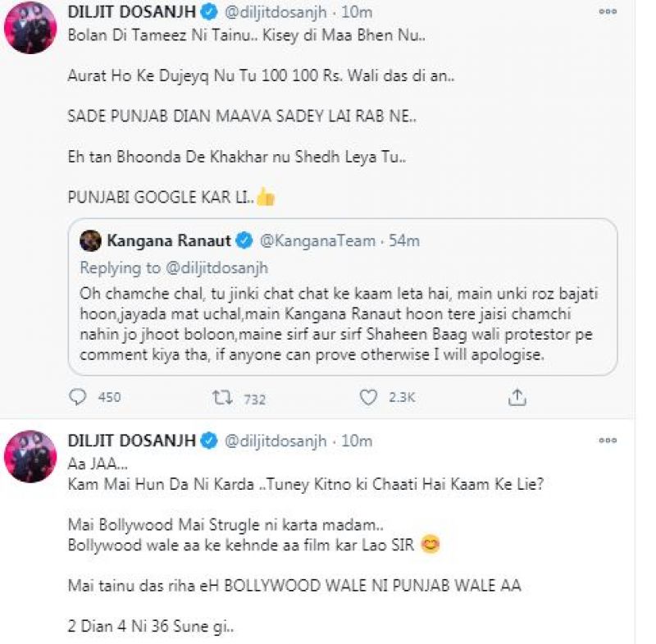Open the 10m timestamp of second tweet
Image resolution: width=656 pixels, height=644 pixels.
pos(357,441)
